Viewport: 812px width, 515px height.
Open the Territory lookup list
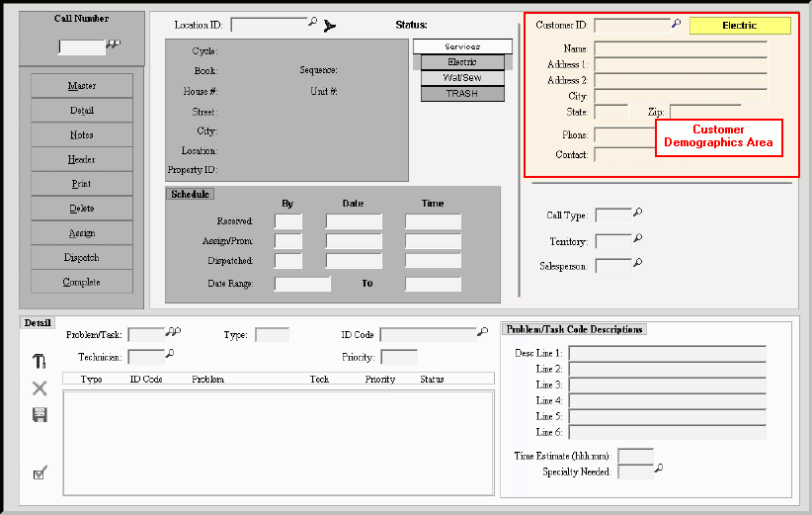click(x=638, y=239)
